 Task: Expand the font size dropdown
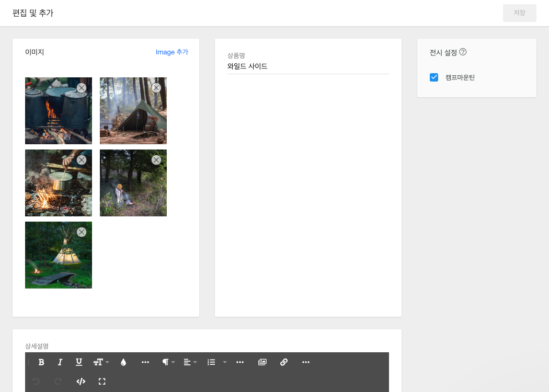[x=101, y=362]
